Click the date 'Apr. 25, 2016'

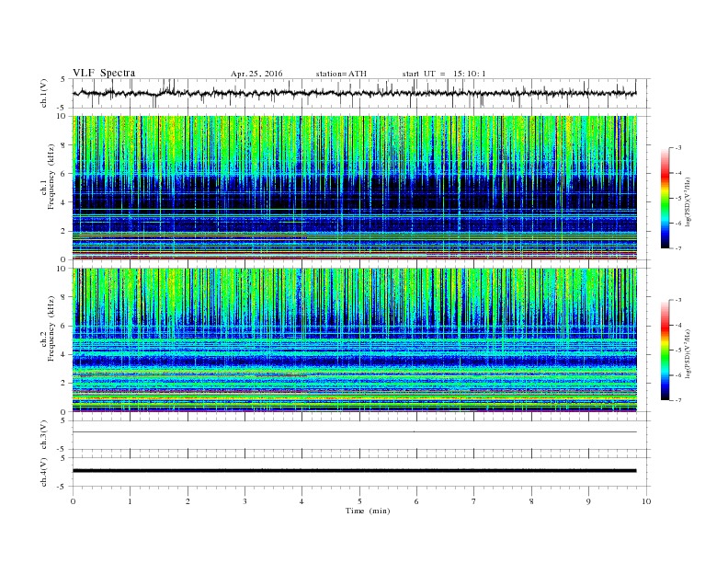256,74
